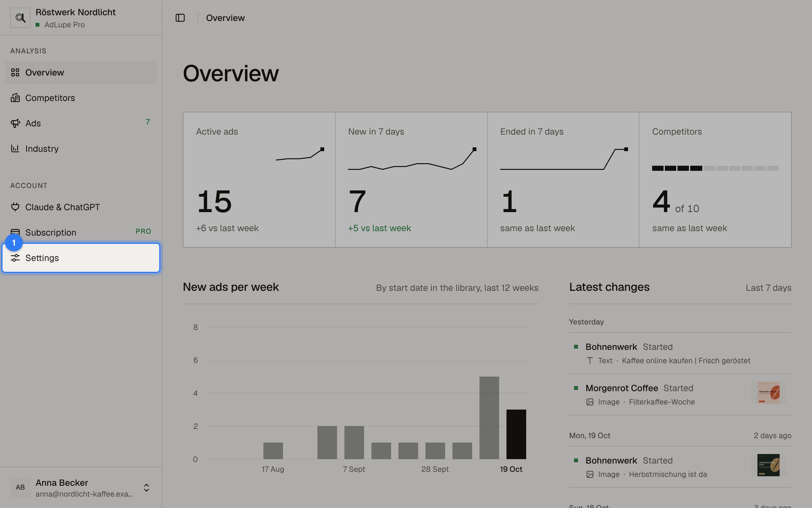Click the Röstwerk Nordlicht workspace name

[x=75, y=12]
